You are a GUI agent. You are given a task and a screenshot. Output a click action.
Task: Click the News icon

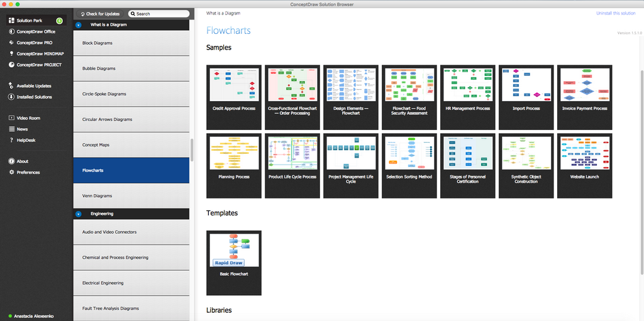tap(11, 129)
